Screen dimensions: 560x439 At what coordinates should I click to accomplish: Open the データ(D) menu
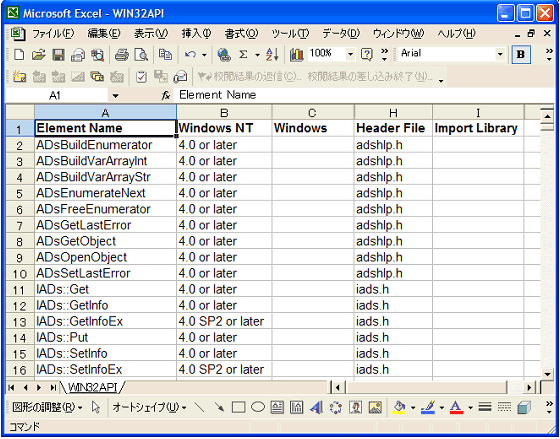(x=341, y=34)
